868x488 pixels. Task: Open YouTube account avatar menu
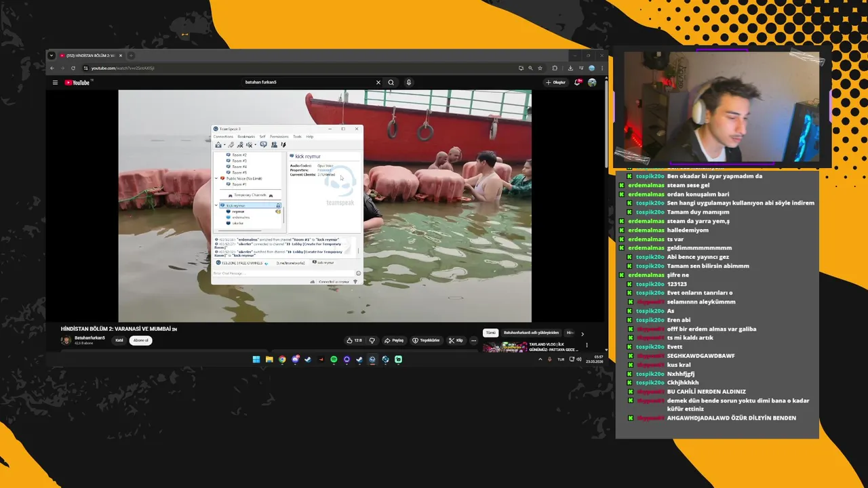(x=592, y=83)
